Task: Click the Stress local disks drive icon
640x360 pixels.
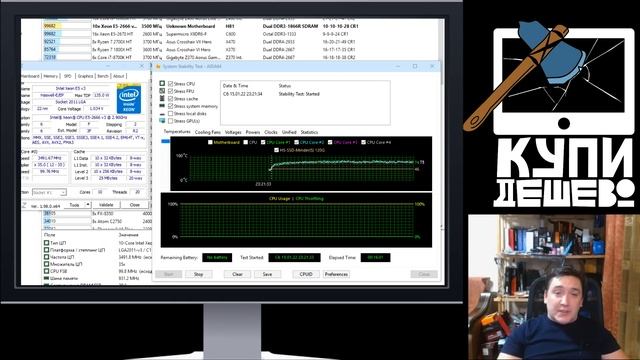Action: tap(162, 113)
